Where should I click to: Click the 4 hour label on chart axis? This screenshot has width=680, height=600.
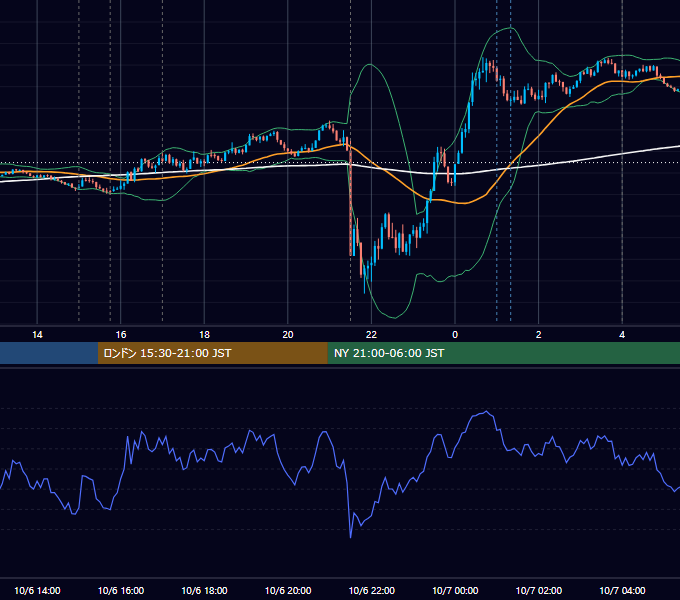pos(622,335)
